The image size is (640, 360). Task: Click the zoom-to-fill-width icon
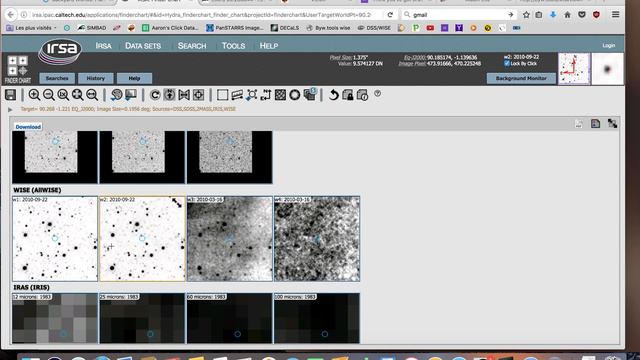[x=92, y=95]
